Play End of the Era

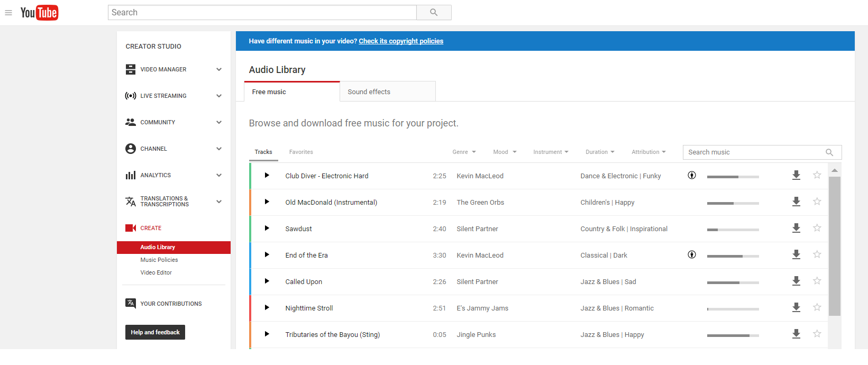click(x=267, y=254)
